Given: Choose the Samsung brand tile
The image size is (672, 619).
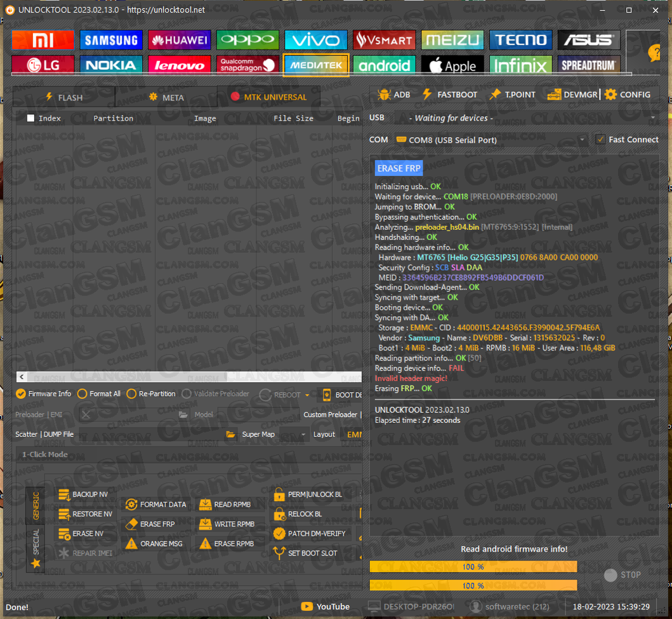Looking at the screenshot, I should (x=111, y=40).
